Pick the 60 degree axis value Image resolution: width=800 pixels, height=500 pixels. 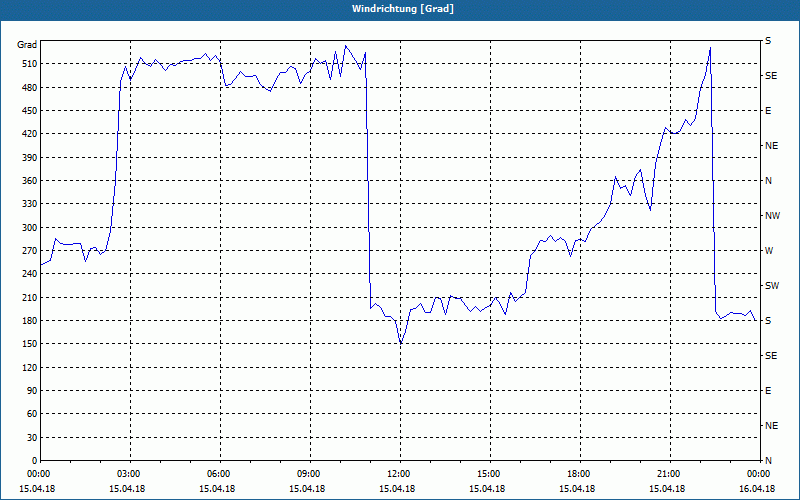coord(32,414)
